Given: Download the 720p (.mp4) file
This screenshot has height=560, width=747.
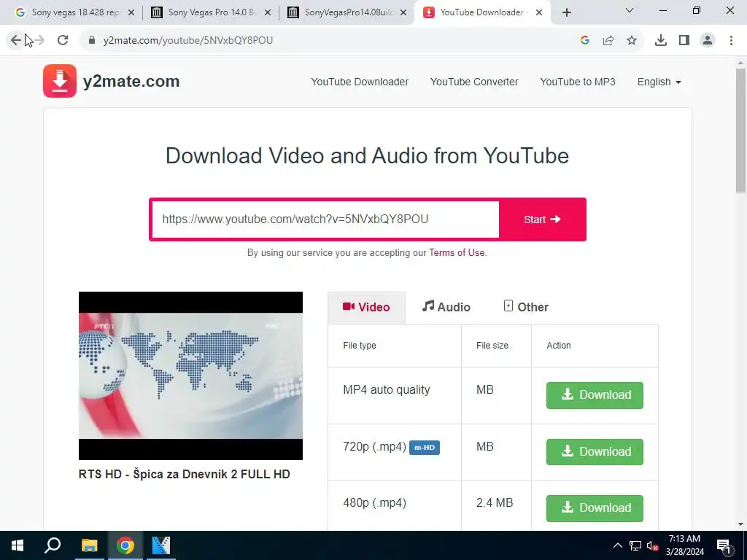Looking at the screenshot, I should (x=595, y=452).
